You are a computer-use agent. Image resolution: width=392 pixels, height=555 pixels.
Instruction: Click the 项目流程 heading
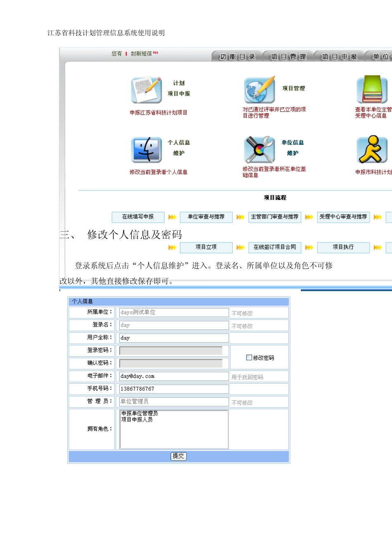pos(275,198)
